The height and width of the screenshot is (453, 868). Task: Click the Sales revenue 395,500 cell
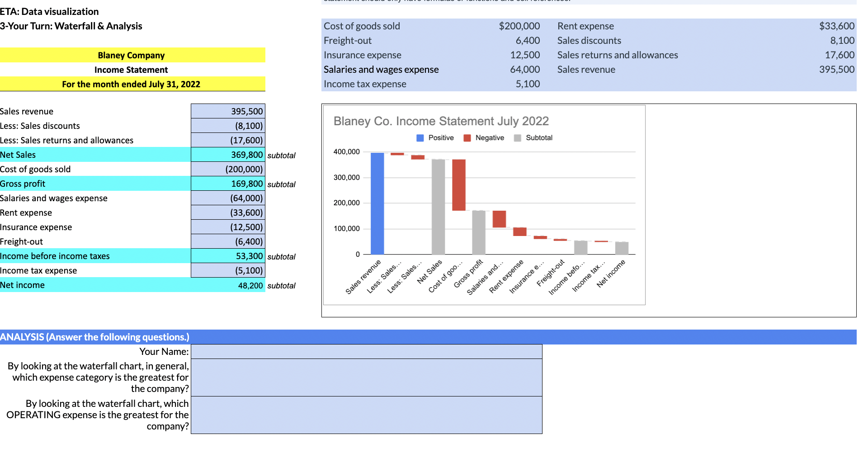click(x=228, y=111)
